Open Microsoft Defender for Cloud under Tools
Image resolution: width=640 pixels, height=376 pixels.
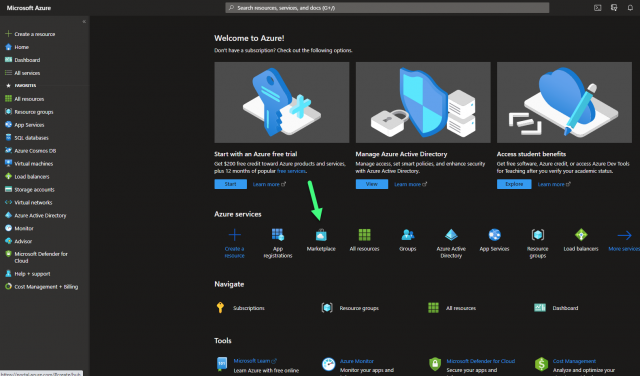pos(480,361)
